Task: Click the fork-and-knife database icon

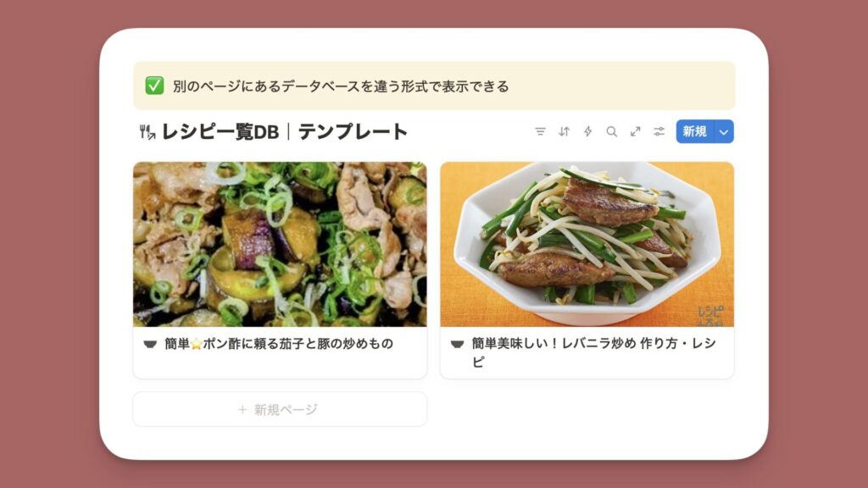Action: [x=147, y=132]
